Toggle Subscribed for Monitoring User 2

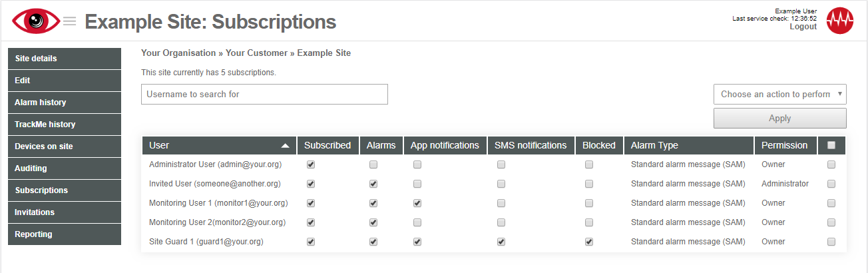[x=311, y=222]
